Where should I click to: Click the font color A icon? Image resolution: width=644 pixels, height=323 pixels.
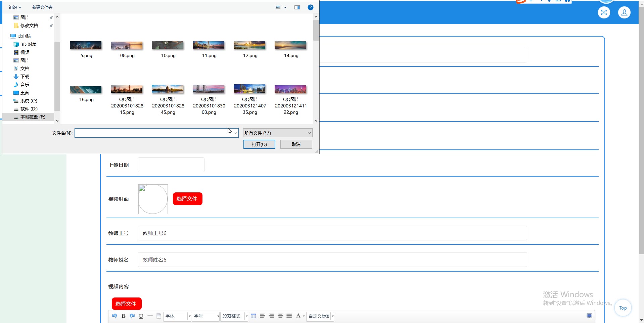tap(298, 316)
